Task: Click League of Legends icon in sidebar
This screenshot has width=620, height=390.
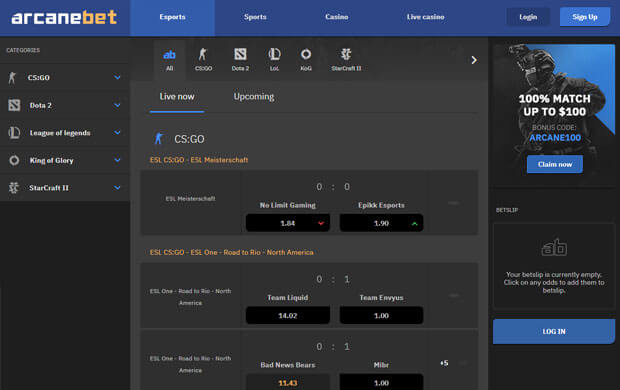Action: [14, 133]
